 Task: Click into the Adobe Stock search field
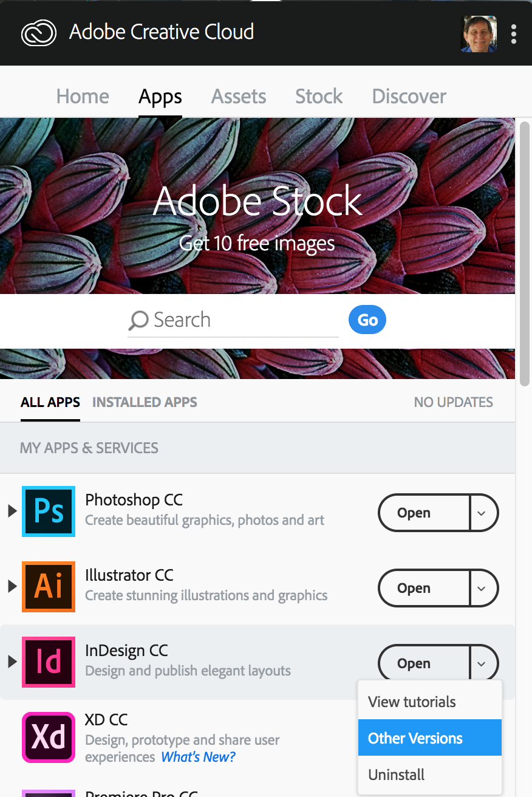(x=243, y=320)
